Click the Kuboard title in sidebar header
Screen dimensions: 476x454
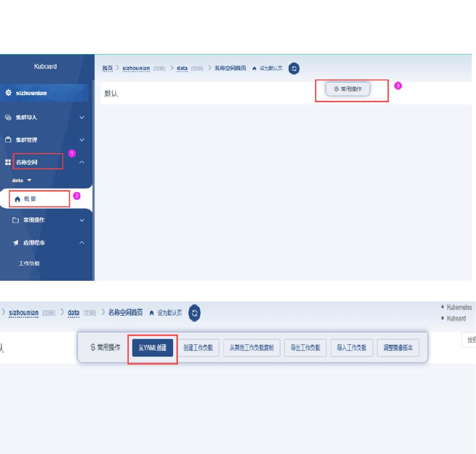pos(45,66)
